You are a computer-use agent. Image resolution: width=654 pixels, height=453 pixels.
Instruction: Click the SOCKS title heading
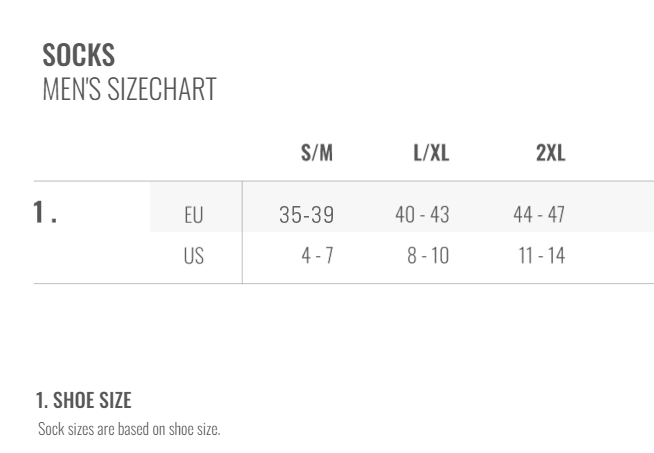79,54
